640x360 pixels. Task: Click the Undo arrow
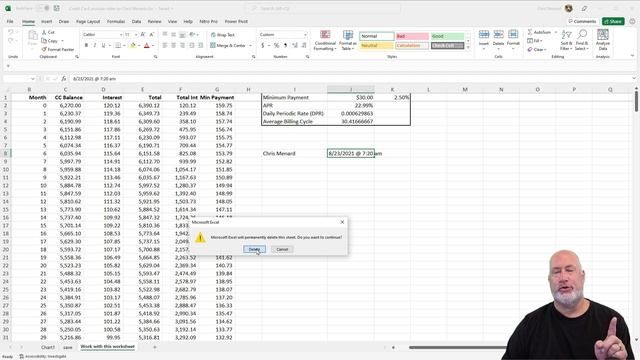point(11,32)
